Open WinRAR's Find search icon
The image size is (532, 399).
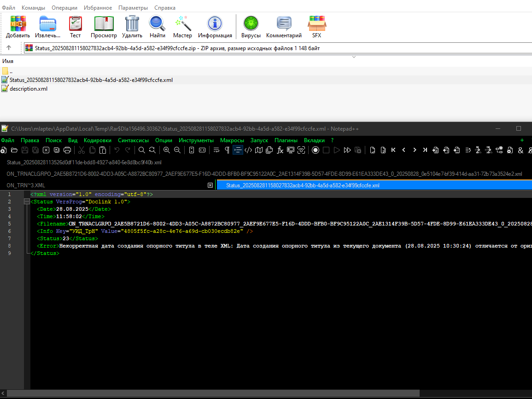(158, 27)
